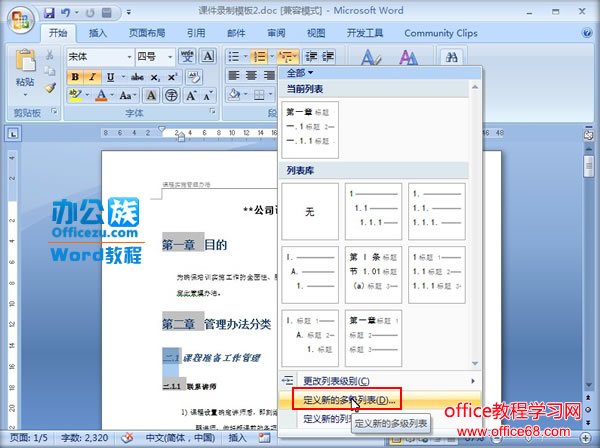
Task: Apply yellow text highlight color
Action: pyautogui.click(x=76, y=95)
